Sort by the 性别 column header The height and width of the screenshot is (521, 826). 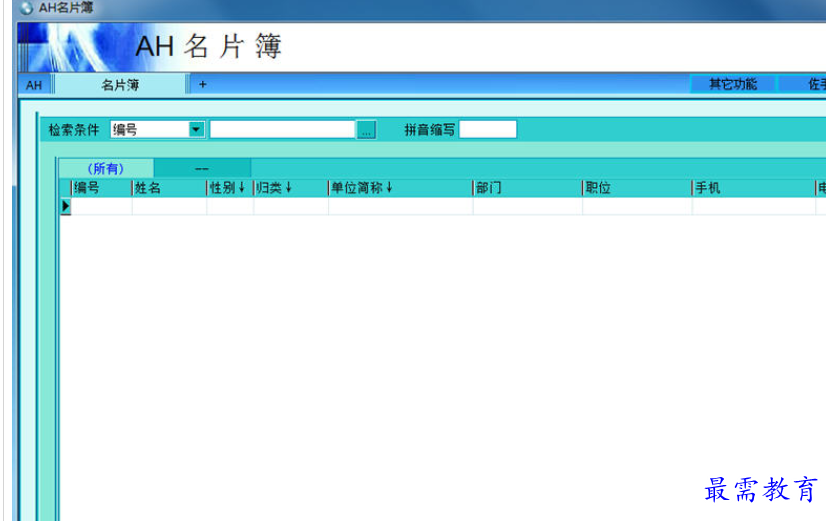[230, 188]
